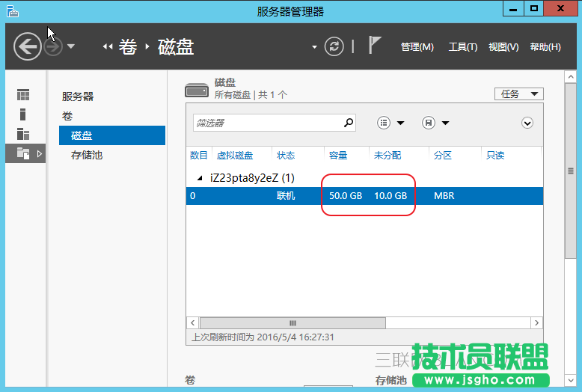The image size is (582, 392).
Task: Click the notifications flag icon
Action: (x=375, y=46)
